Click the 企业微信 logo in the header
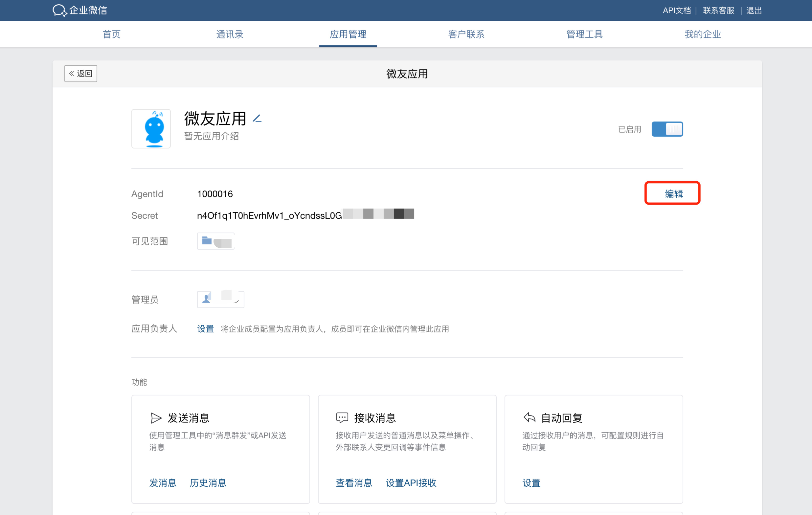 pyautogui.click(x=80, y=11)
